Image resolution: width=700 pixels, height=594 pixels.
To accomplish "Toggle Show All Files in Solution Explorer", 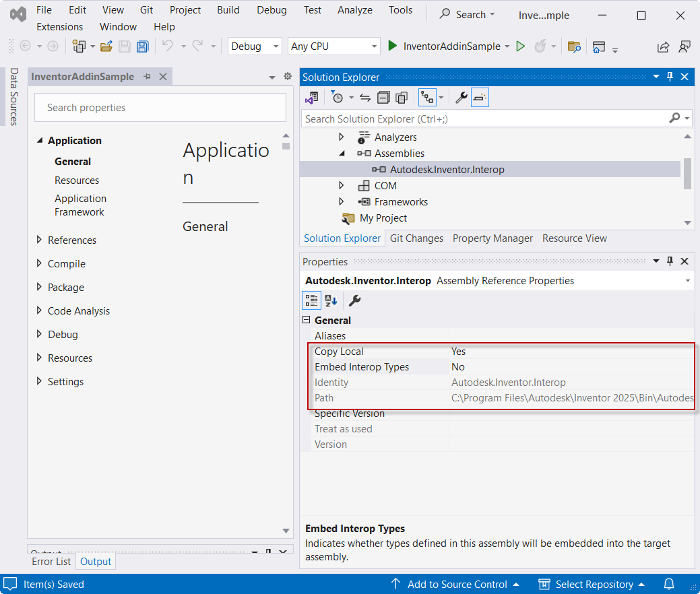I will coord(402,97).
